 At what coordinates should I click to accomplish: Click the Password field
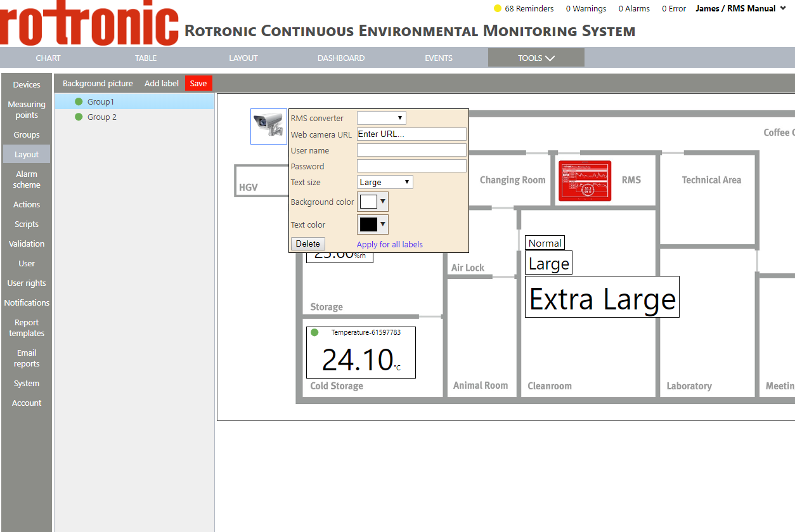coord(412,166)
